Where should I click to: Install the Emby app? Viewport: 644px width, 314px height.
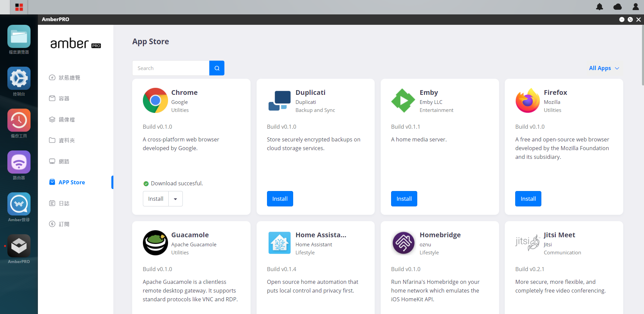[404, 199]
